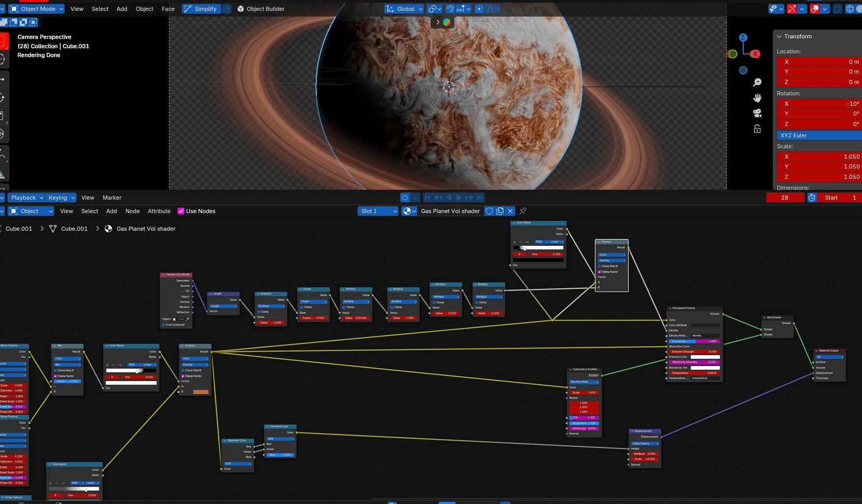This screenshot has height=504, width=862.
Task: Toggle Clamp Factor in selected Overlay node
Action: (x=599, y=272)
